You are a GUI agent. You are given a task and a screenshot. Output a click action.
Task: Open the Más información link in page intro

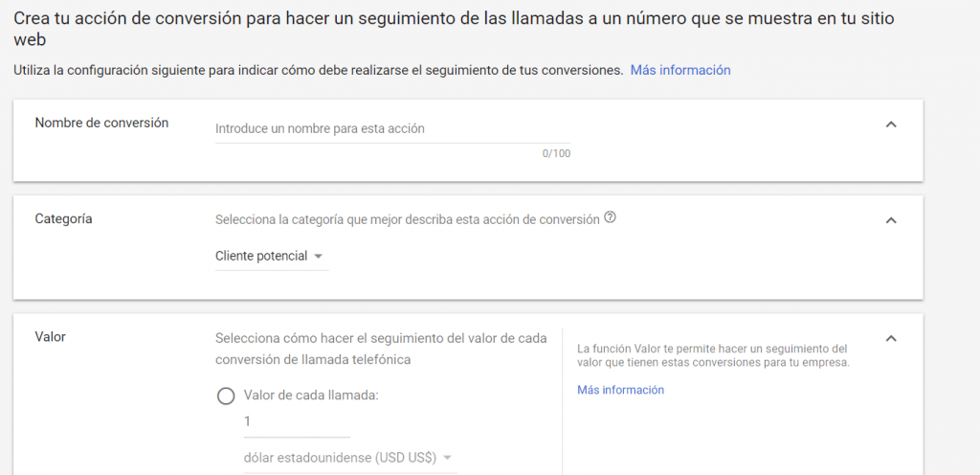pos(680,71)
